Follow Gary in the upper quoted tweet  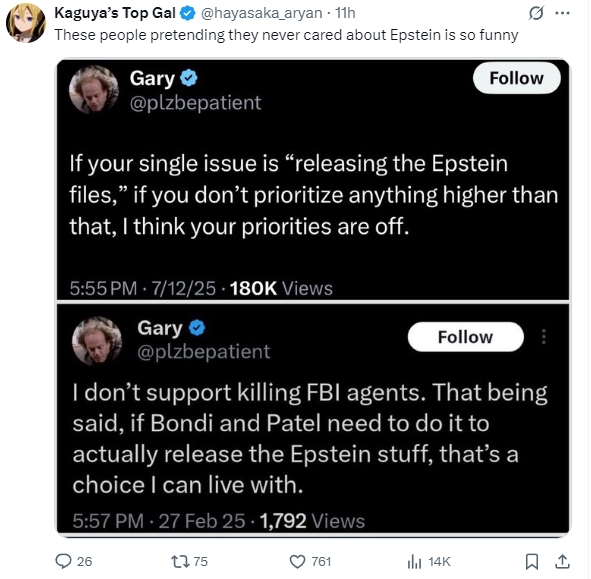tap(516, 78)
